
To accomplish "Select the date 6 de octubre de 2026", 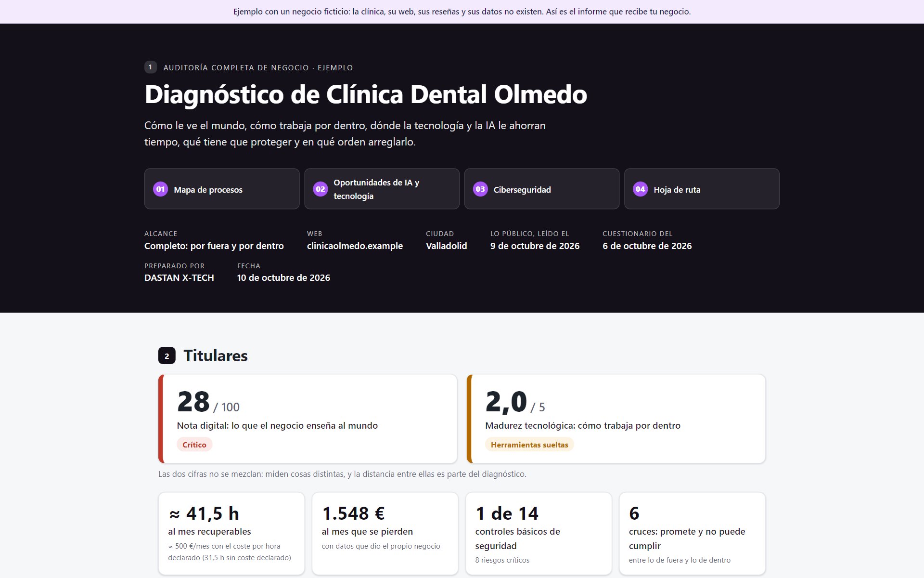I will (x=647, y=246).
